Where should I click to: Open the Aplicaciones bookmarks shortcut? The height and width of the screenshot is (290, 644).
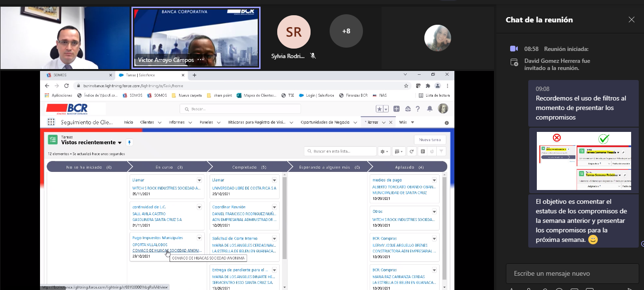(59, 95)
